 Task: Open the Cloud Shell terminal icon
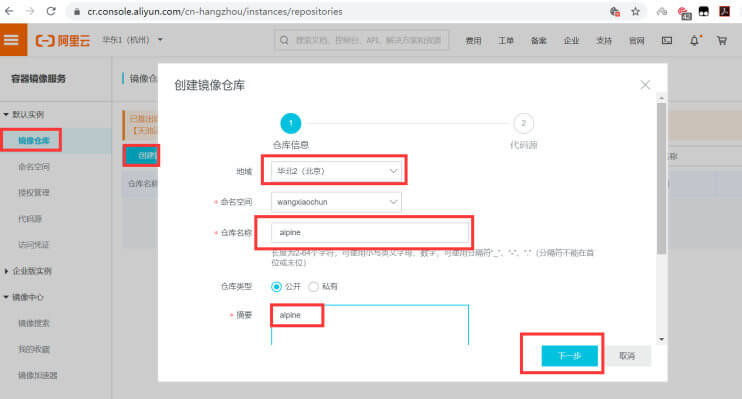coord(667,41)
